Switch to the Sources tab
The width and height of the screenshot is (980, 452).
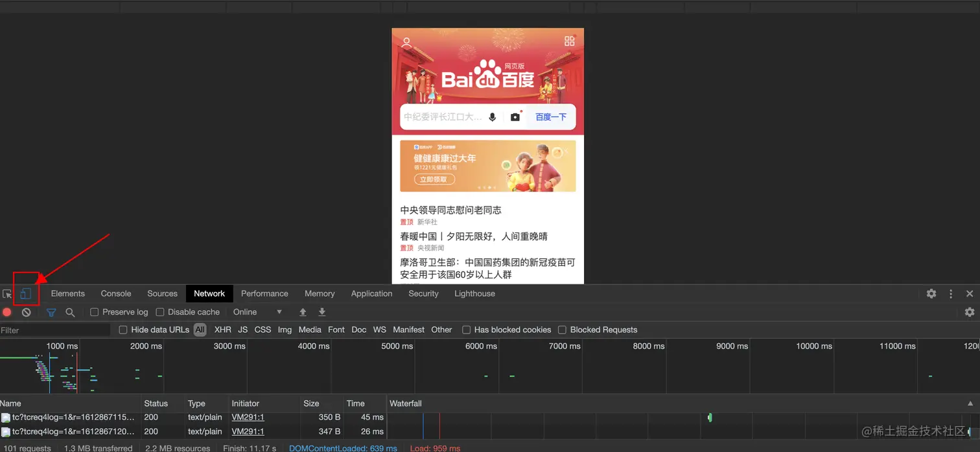[162, 293]
